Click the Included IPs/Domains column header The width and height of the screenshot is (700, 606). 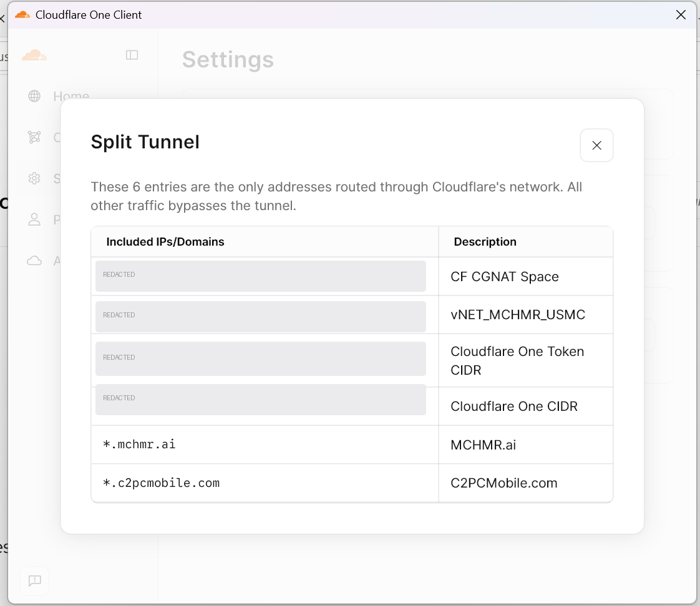tap(165, 242)
